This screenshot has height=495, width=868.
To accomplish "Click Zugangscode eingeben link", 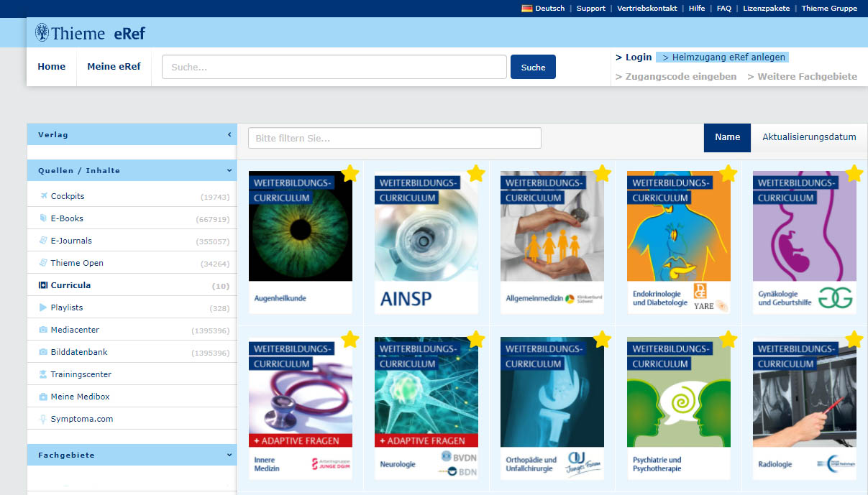I will pos(676,76).
